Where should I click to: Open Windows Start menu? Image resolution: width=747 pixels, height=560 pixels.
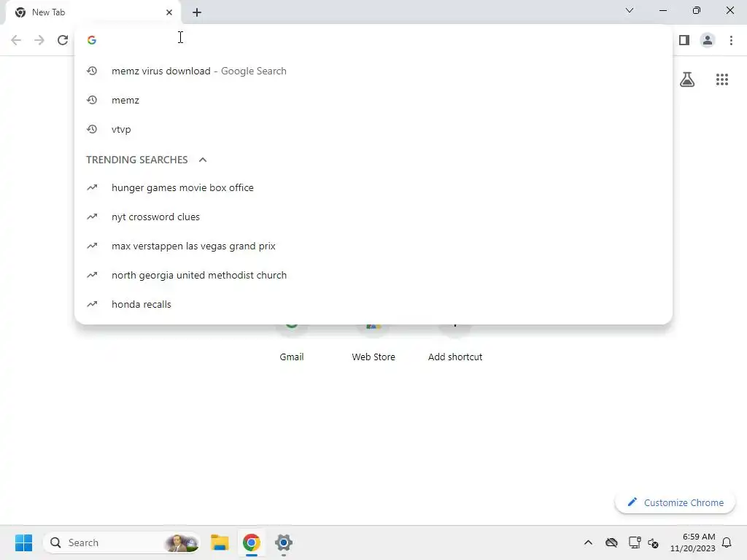24,542
